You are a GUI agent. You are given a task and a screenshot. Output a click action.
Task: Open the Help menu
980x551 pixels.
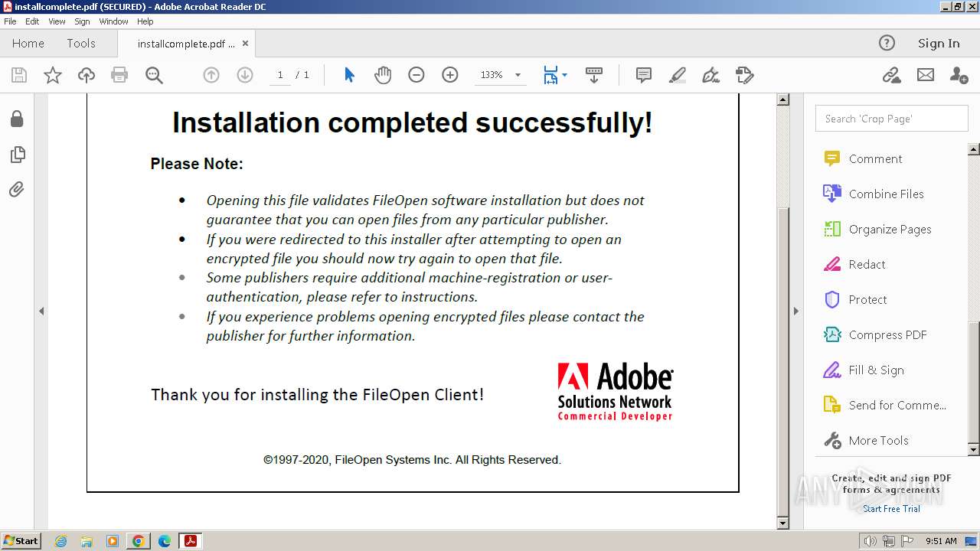145,21
